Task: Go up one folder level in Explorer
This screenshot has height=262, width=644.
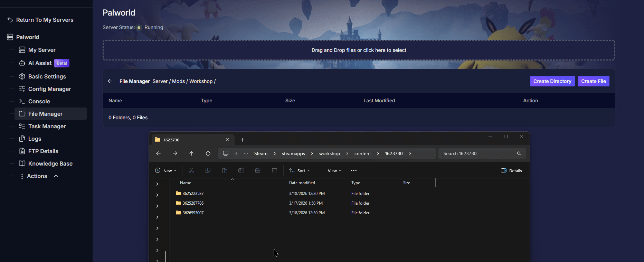Action: pos(191,153)
